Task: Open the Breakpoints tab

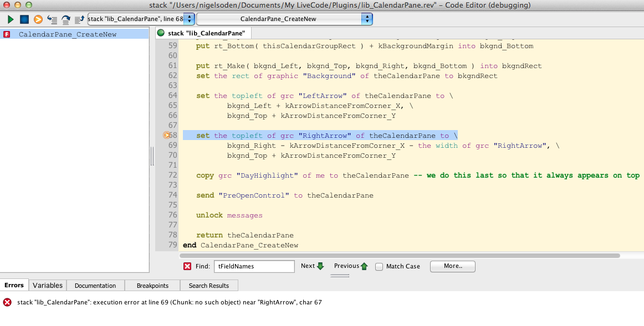Action: (152, 286)
